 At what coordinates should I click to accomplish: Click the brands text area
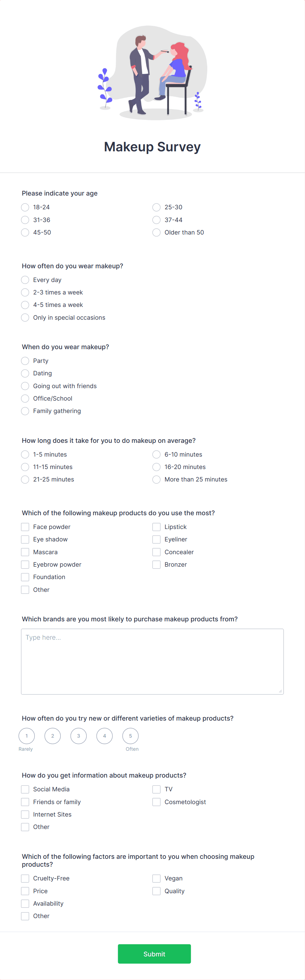point(152,662)
